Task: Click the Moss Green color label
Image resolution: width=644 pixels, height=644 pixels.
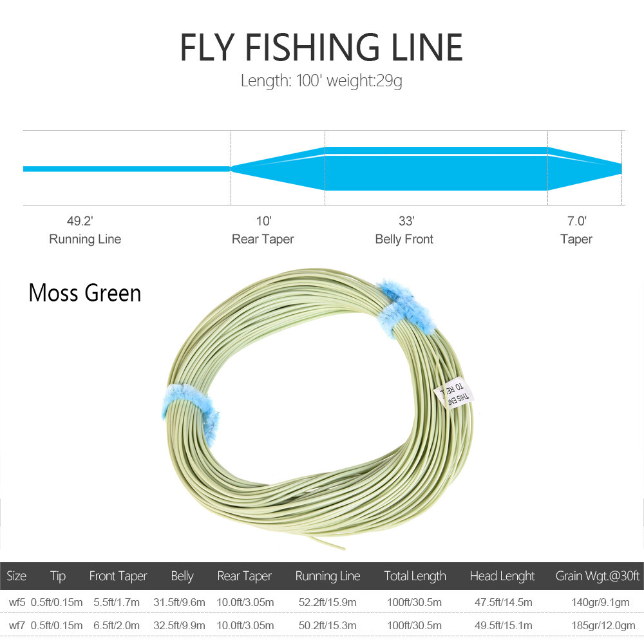Action: (85, 293)
